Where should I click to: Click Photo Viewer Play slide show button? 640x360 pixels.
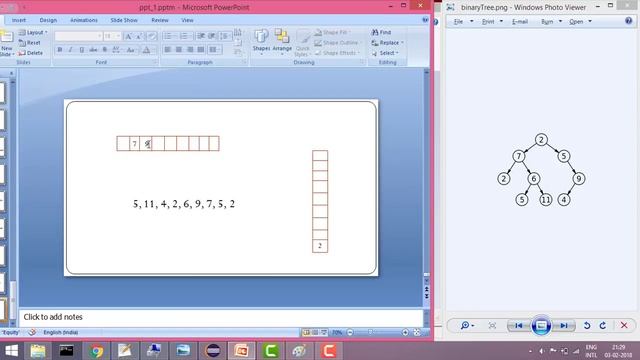click(541, 325)
